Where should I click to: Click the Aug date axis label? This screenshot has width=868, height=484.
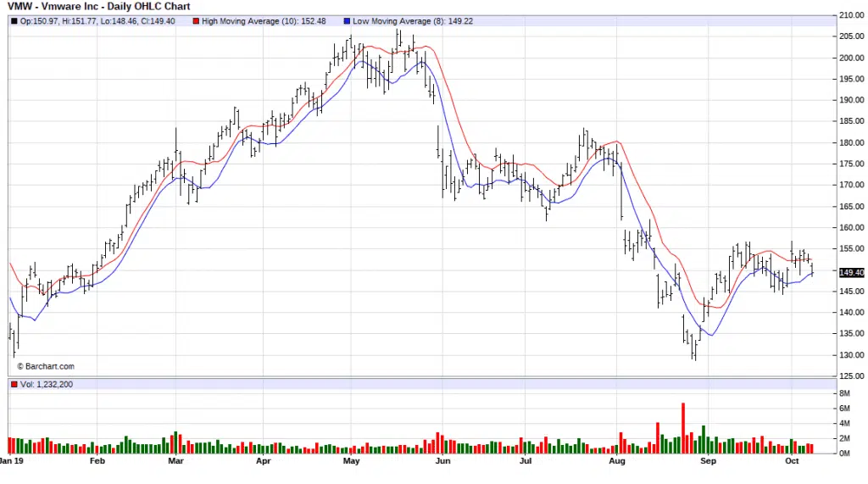tap(617, 462)
